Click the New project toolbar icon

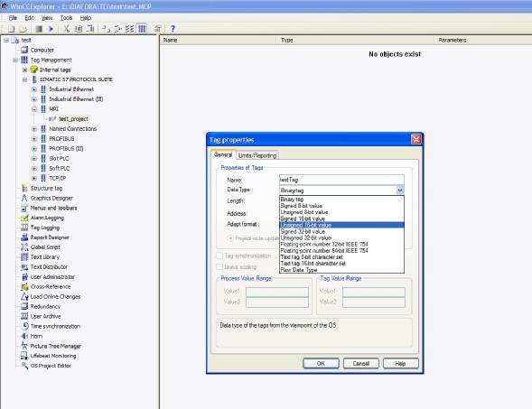12,29
